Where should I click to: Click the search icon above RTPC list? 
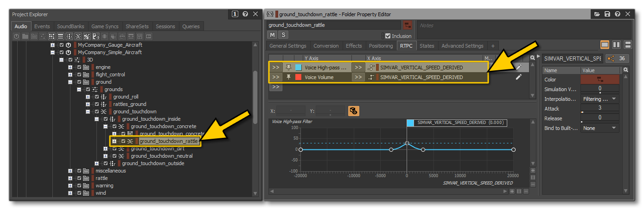click(x=533, y=58)
